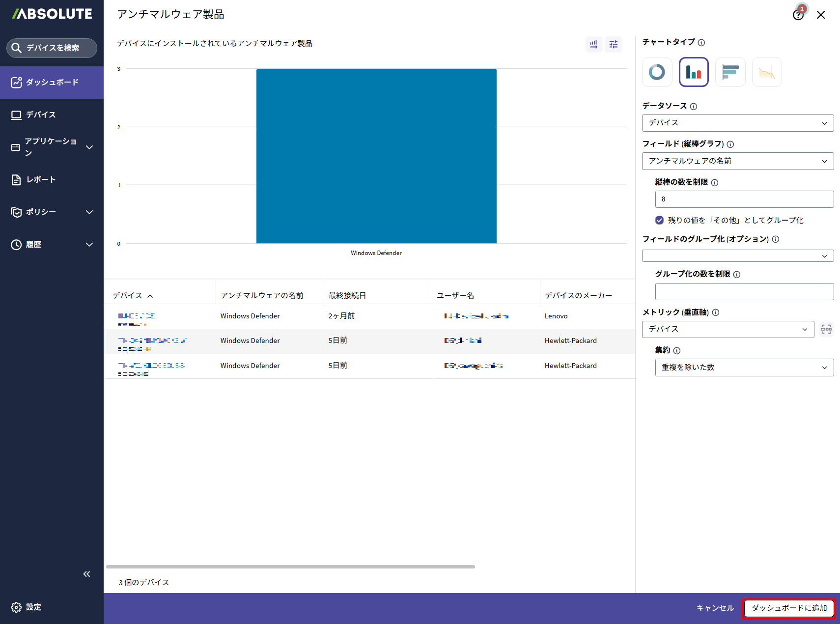Click ダッシュボードに追加 button
The width and height of the screenshot is (840, 624).
coord(789,608)
